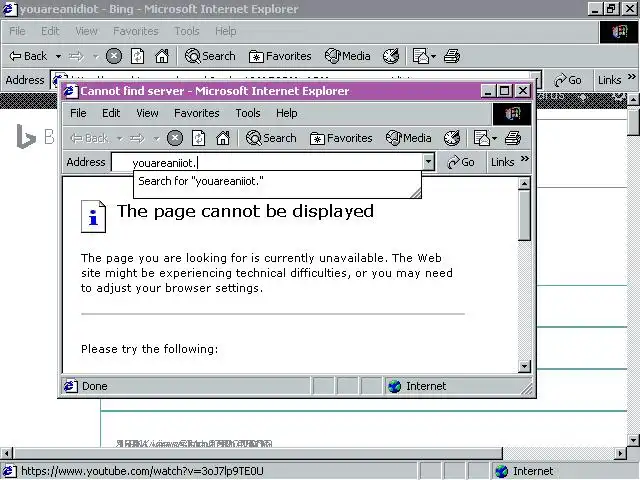Image resolution: width=640 pixels, height=480 pixels.
Task: Click Home icon in Cannot find server window
Action: 223,138
